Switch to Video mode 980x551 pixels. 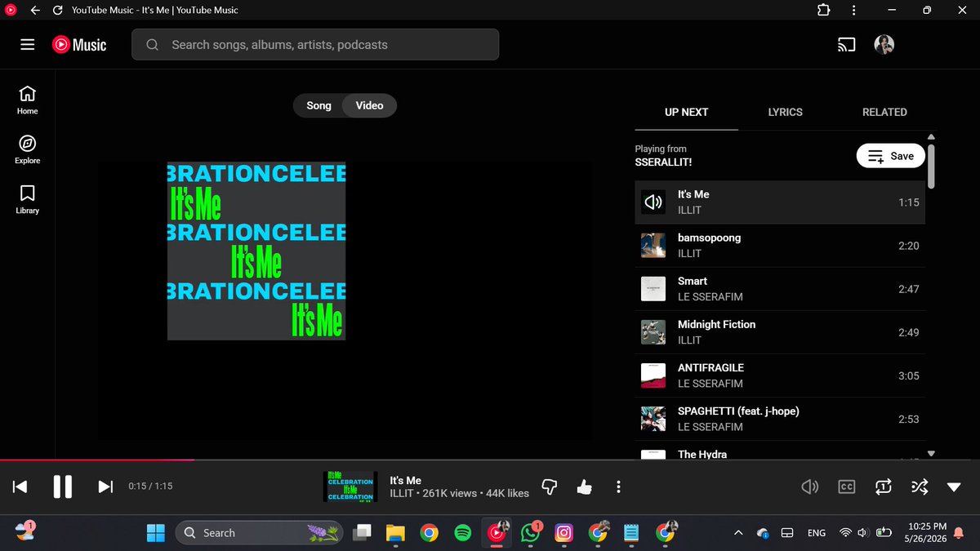click(370, 105)
